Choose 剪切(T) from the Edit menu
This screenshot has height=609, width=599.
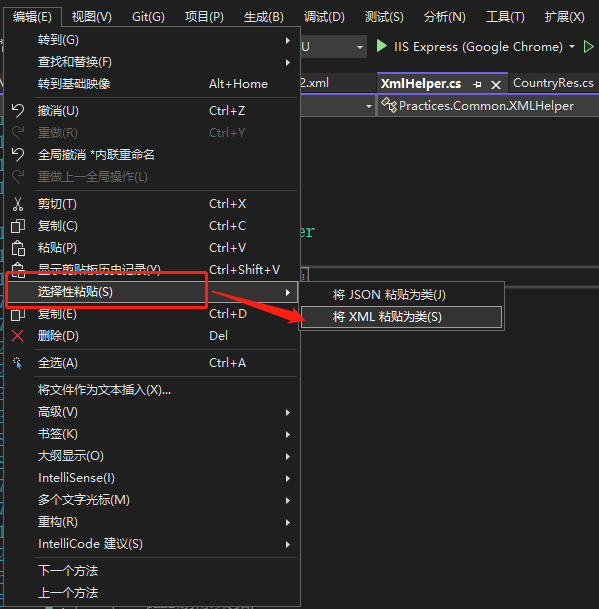click(x=152, y=204)
